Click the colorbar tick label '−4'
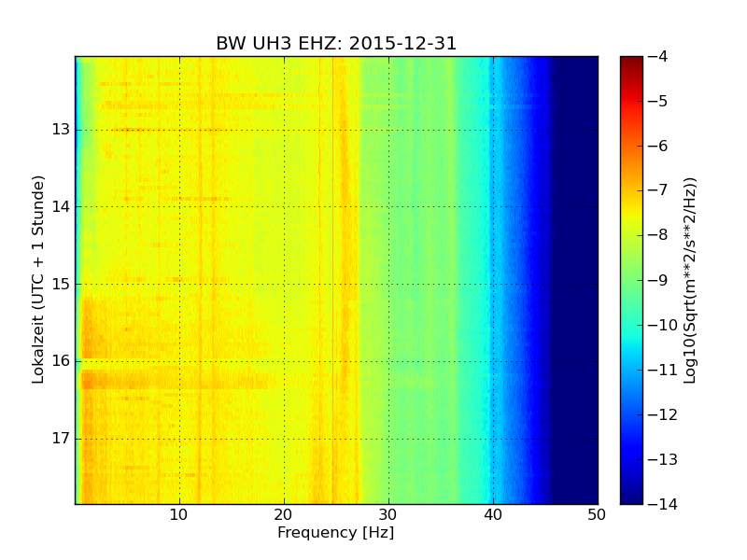Image resolution: width=747 pixels, height=560 pixels. tap(658, 56)
